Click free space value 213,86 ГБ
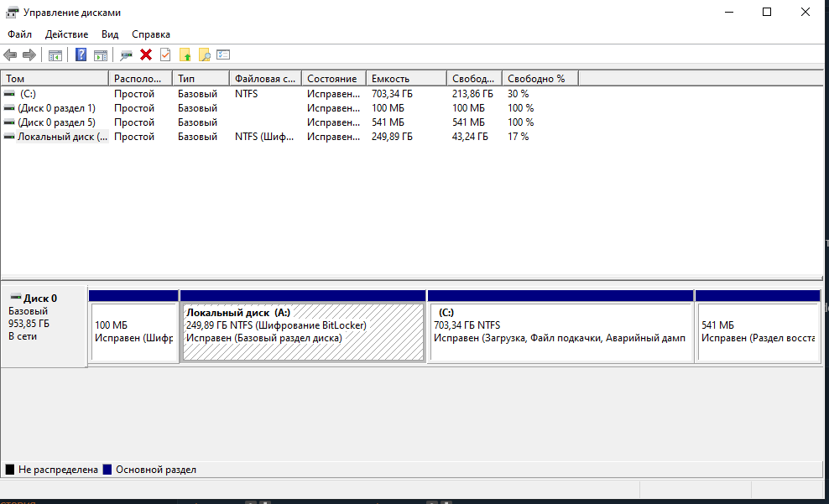The image size is (829, 504). (x=472, y=94)
